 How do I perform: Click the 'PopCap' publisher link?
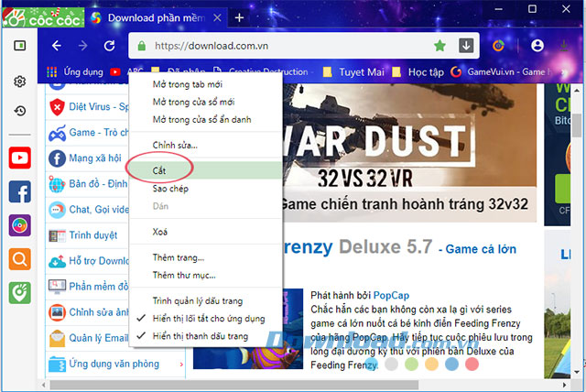[392, 297]
